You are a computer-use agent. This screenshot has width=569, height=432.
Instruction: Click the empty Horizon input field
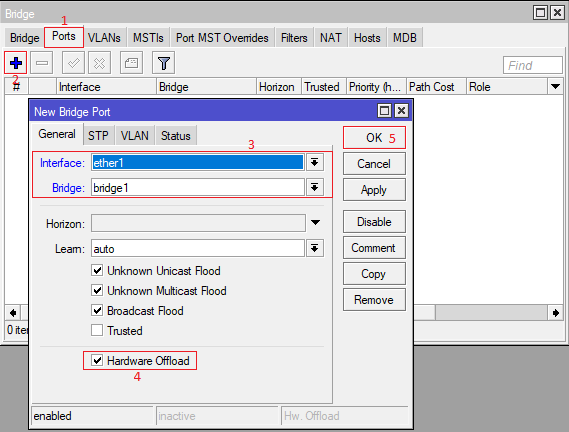pos(198,223)
